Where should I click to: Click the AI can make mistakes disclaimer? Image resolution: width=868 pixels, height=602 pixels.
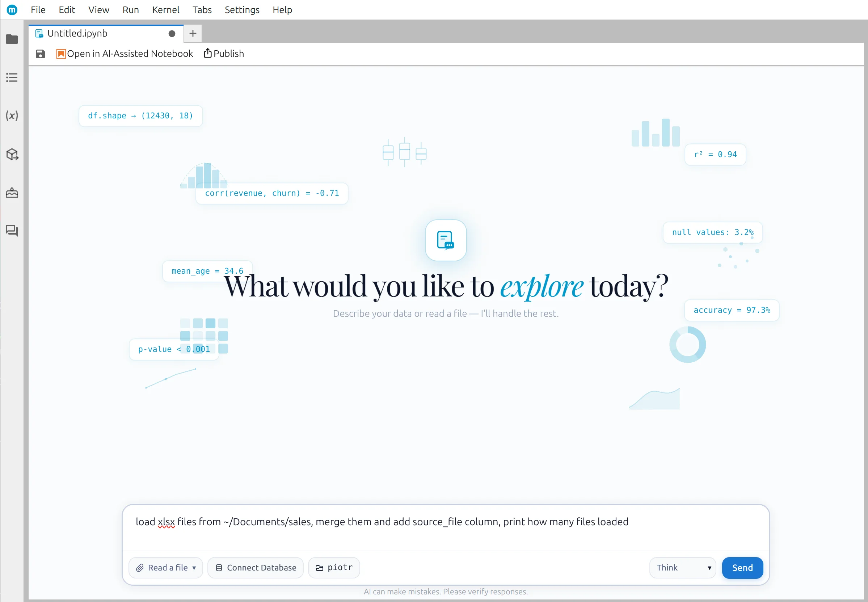(446, 592)
